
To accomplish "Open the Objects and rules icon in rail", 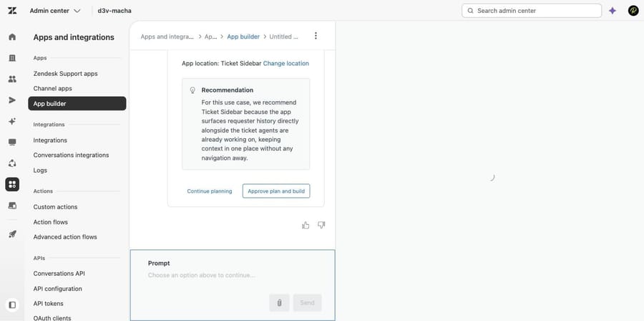I will (12, 163).
